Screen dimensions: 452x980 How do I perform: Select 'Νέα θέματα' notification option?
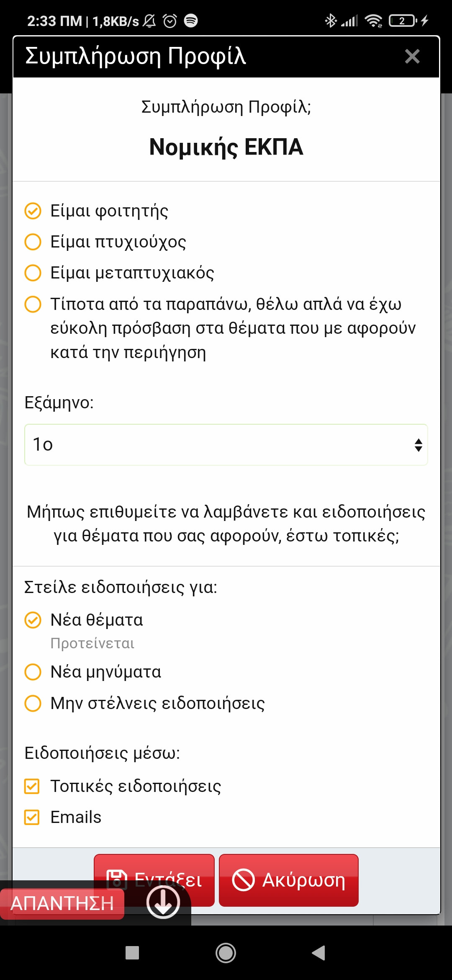33,620
